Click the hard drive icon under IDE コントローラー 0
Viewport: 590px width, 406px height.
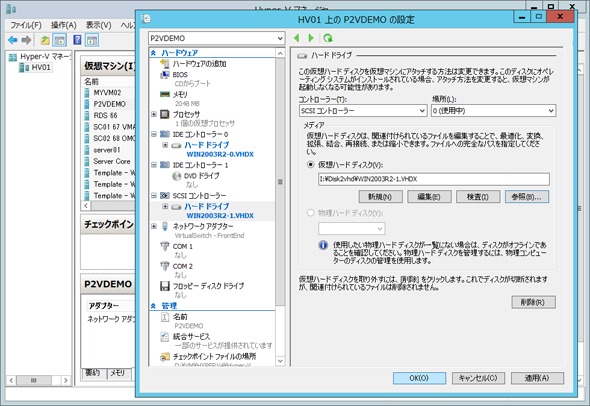pos(176,145)
